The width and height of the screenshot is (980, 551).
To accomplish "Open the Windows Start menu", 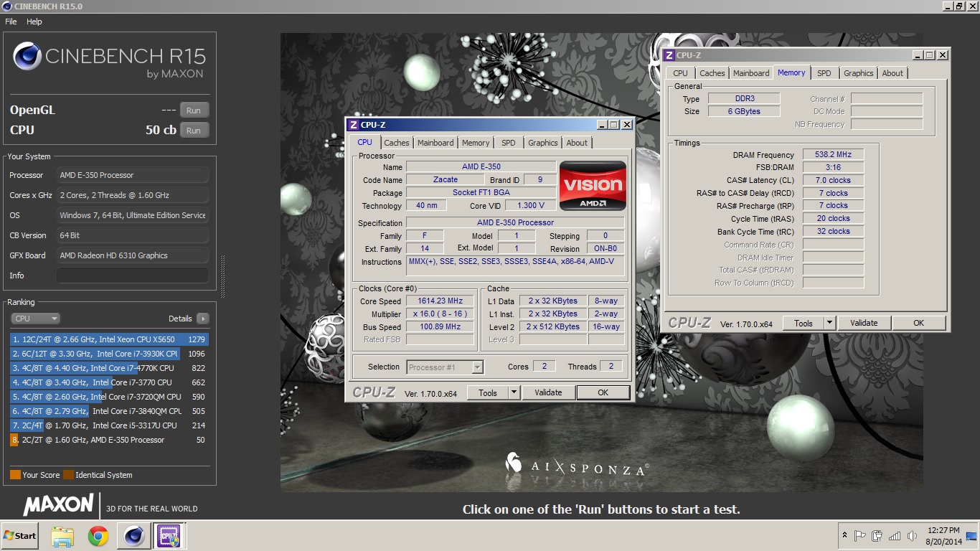I will (19, 536).
